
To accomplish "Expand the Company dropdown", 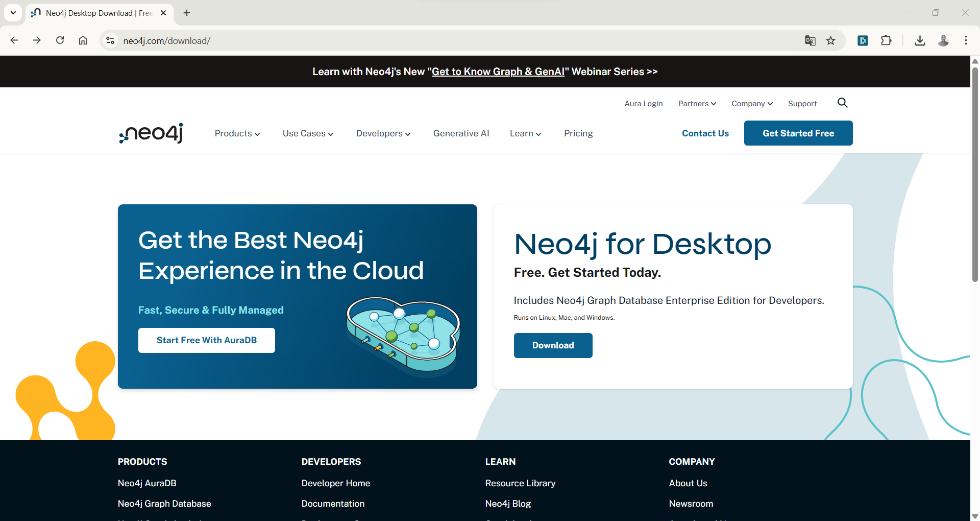I will 752,104.
